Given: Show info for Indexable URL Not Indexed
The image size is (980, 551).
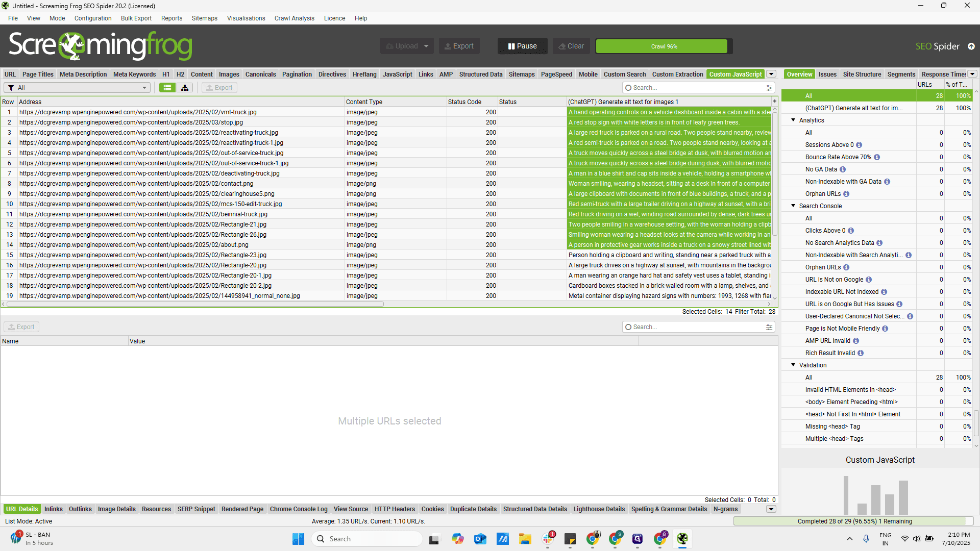Looking at the screenshot, I should pyautogui.click(x=884, y=292).
